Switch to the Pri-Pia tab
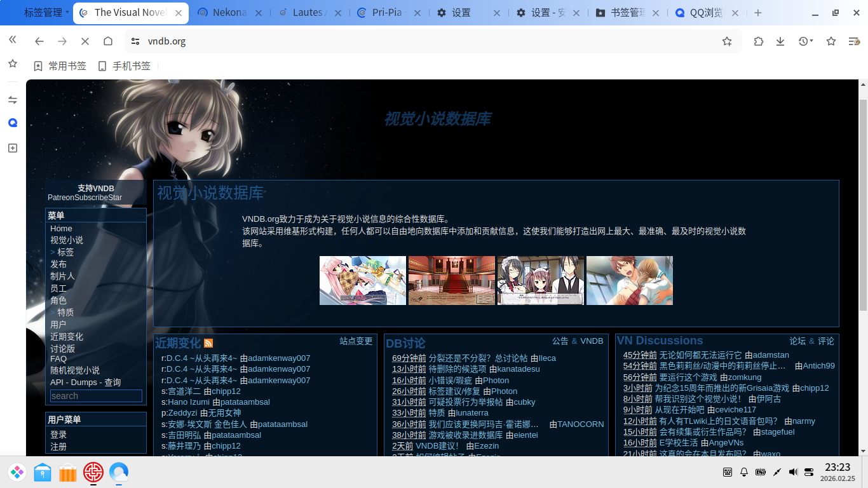This screenshot has width=868, height=488. [388, 13]
